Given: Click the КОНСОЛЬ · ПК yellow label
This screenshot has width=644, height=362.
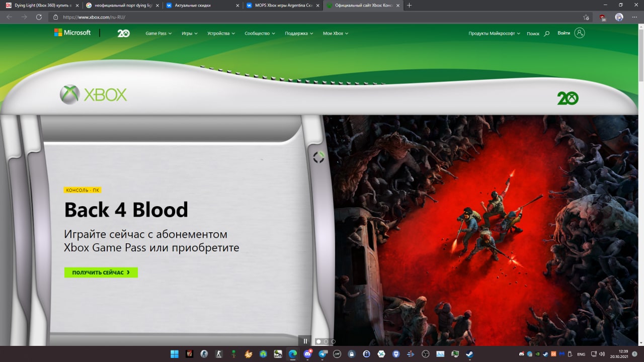Looking at the screenshot, I should point(83,190).
